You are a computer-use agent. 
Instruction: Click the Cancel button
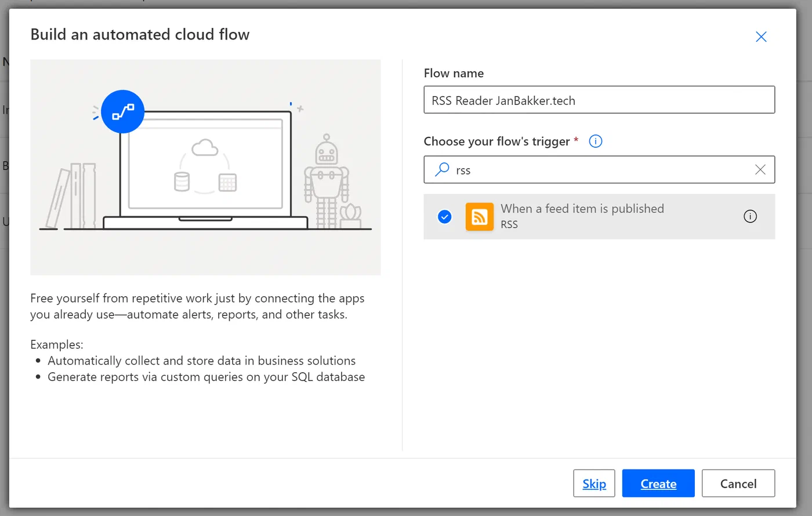click(738, 484)
